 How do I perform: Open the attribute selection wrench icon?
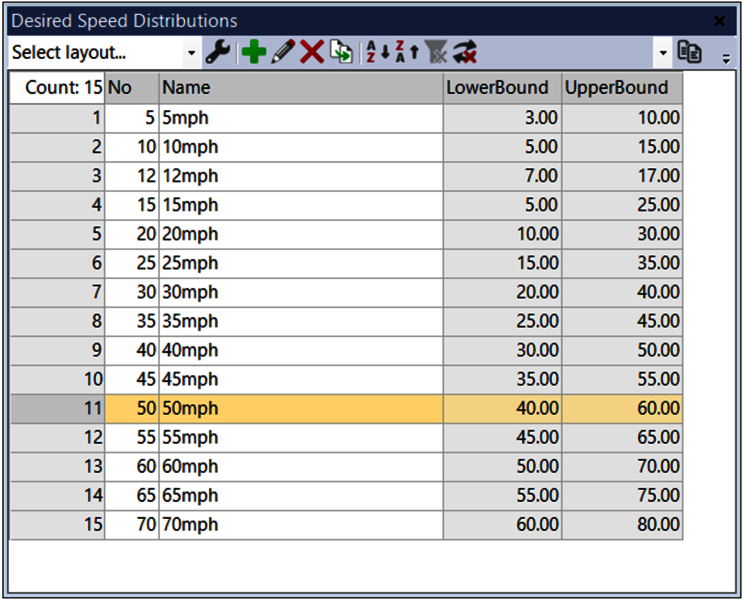coord(217,52)
